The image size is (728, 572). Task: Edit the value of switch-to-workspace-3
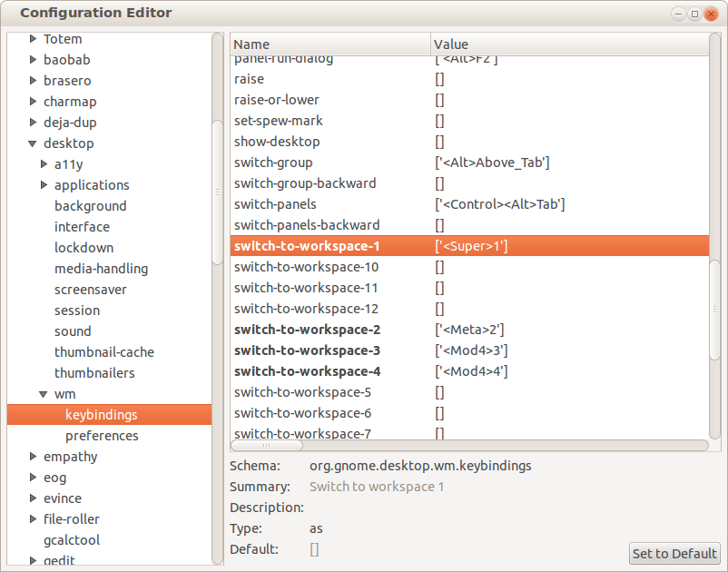click(471, 350)
